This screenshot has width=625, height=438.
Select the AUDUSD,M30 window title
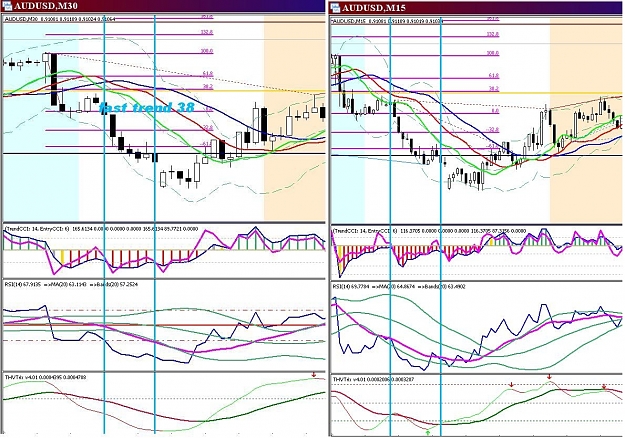(45, 6)
